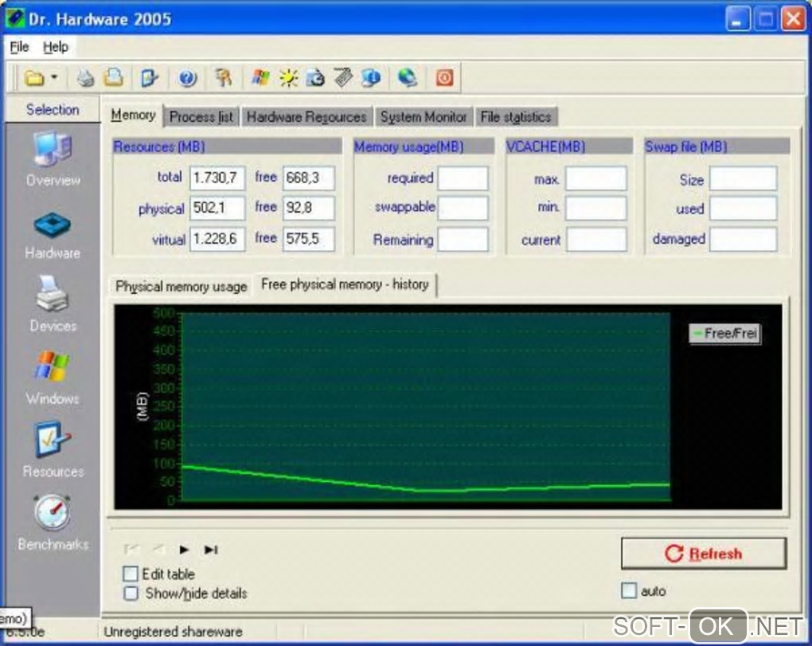The height and width of the screenshot is (646, 812).
Task: Minimize the Dr. Hardware window
Action: (737, 20)
